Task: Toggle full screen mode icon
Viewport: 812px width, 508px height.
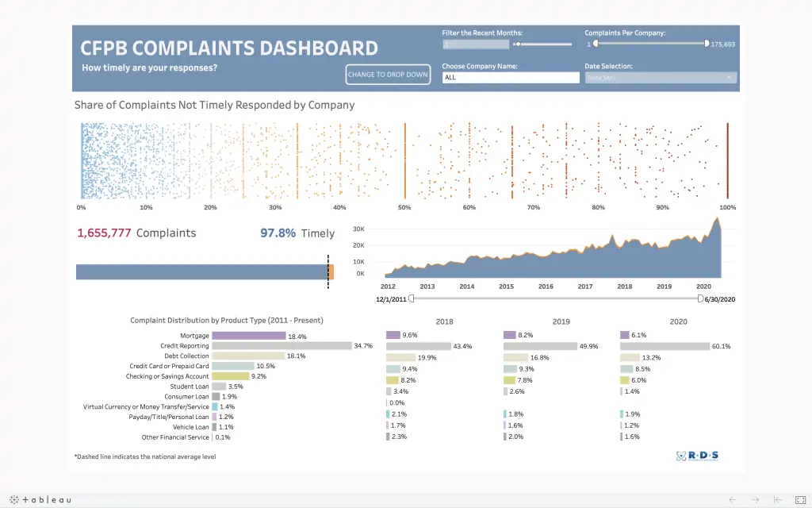Action: click(800, 500)
